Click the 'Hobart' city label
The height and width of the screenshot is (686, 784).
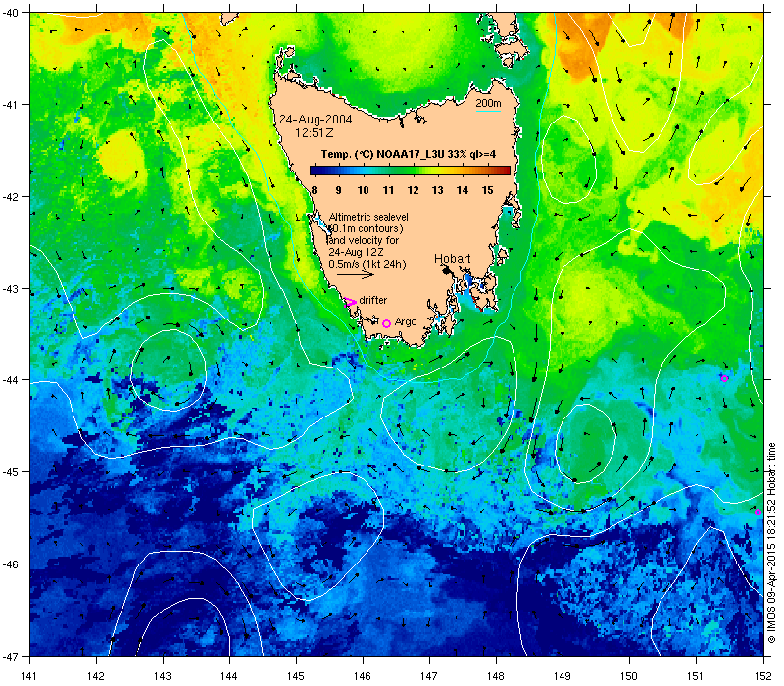452,259
